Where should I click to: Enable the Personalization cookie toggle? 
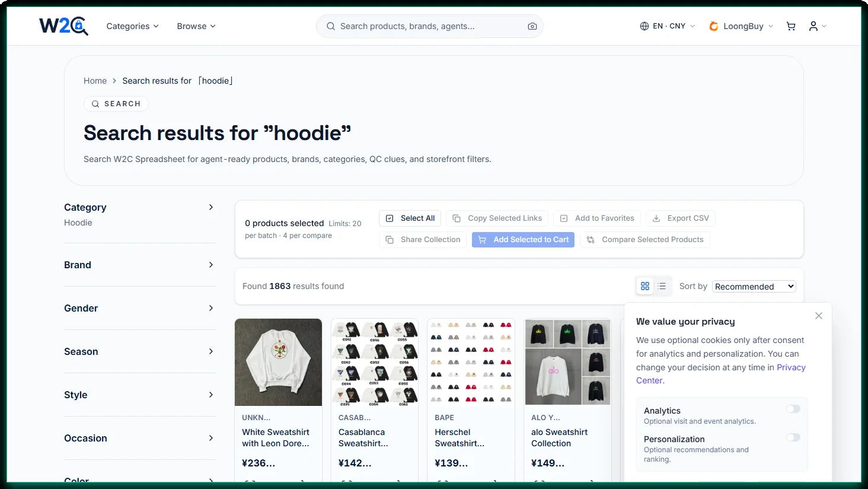[793, 437]
